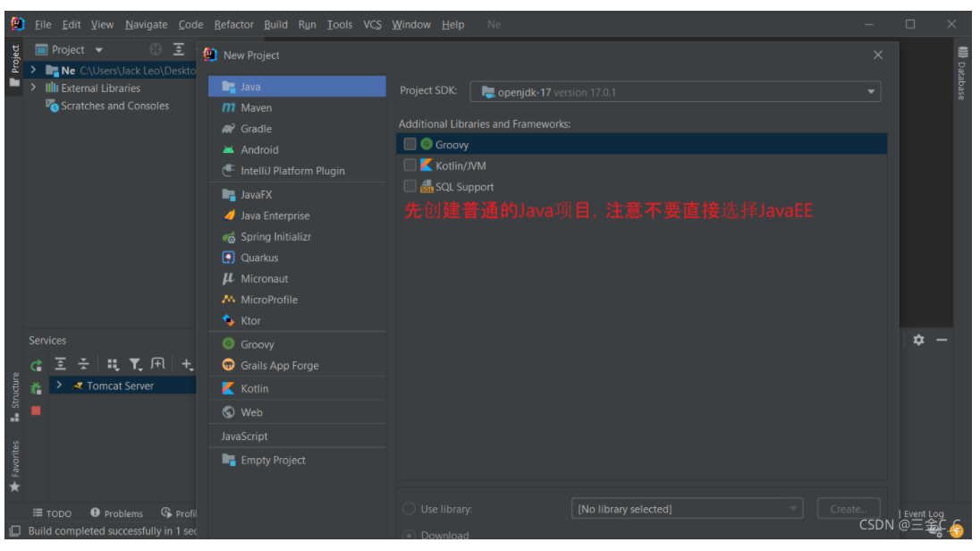Enable the Kotlin/JVM checkbox
This screenshot has width=980, height=551.
tap(410, 165)
